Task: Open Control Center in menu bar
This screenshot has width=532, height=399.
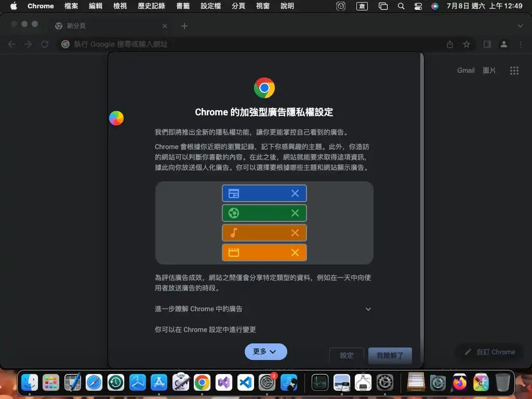Action: click(418, 6)
